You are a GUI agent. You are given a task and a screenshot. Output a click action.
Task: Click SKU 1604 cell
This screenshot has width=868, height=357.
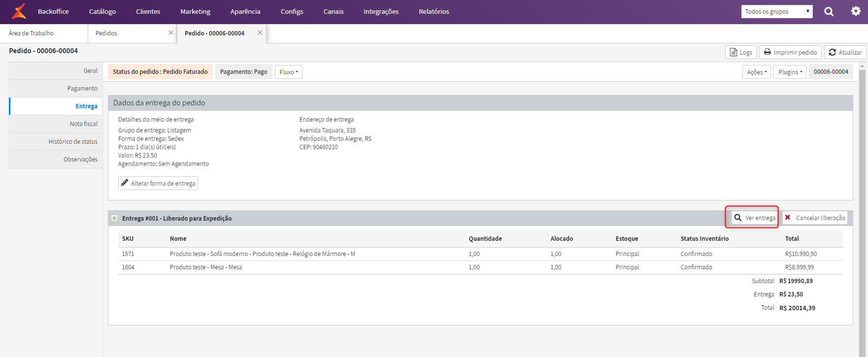[x=128, y=267]
